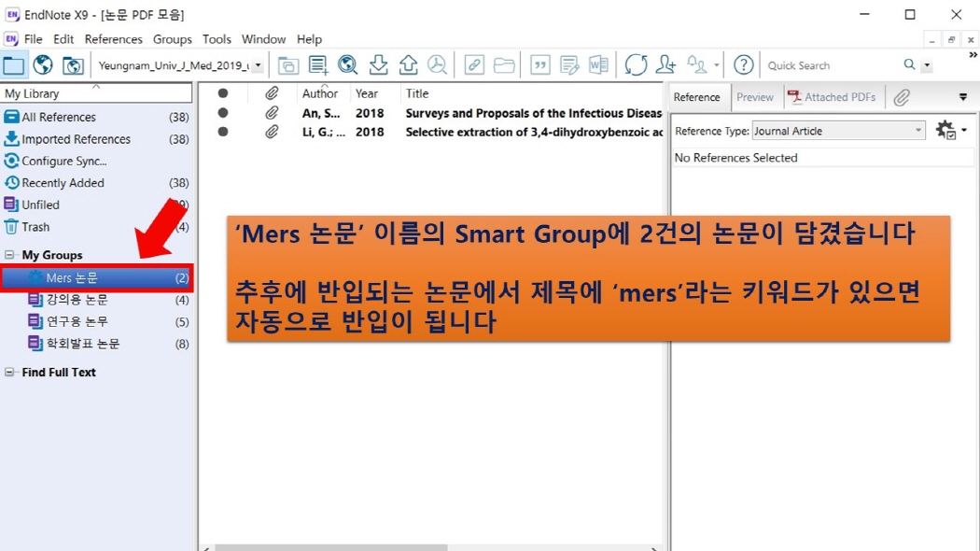Open the Edit menu

(63, 39)
